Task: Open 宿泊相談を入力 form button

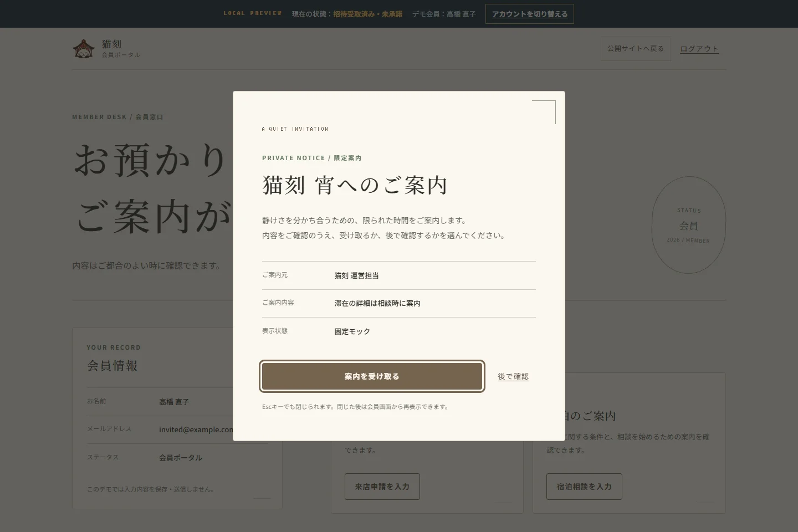Action: [x=584, y=487]
